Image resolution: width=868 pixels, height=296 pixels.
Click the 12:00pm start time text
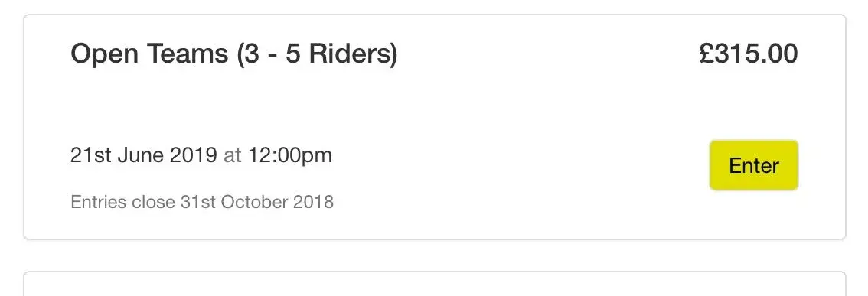click(289, 155)
